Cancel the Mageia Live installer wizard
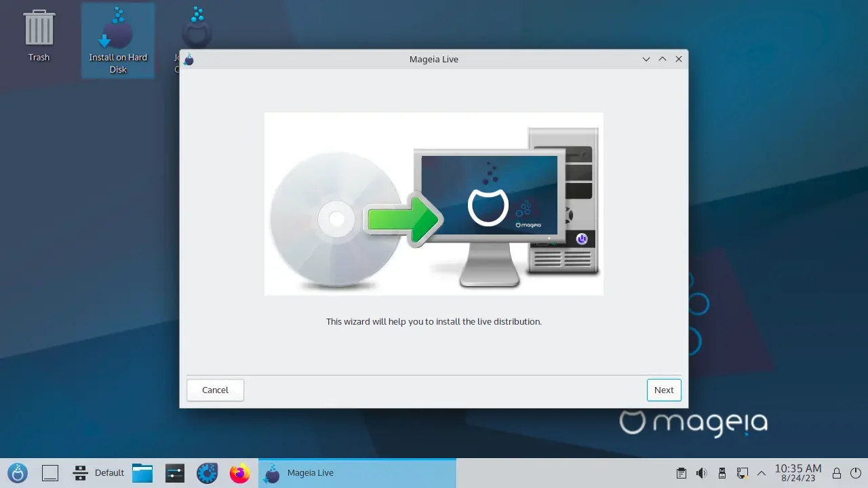The height and width of the screenshot is (488, 868). pyautogui.click(x=215, y=390)
